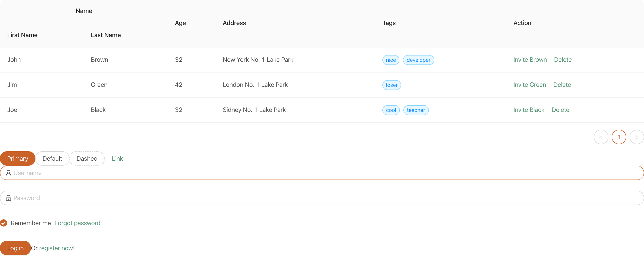Click the checkmark icon next to Remember me
The height and width of the screenshot is (278, 644).
pyautogui.click(x=4, y=223)
